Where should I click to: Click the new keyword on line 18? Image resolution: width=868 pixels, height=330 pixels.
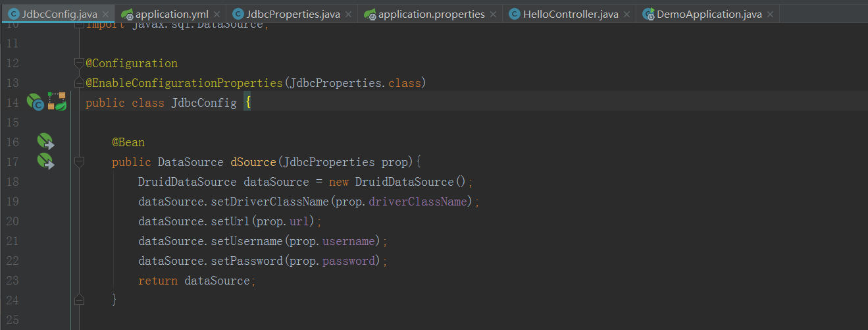pyautogui.click(x=339, y=182)
